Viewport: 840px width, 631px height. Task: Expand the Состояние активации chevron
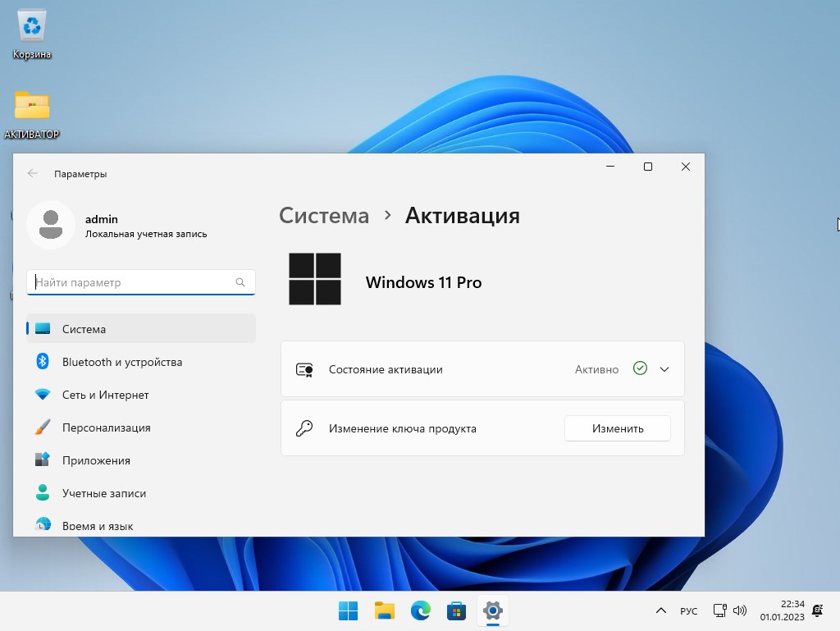(664, 369)
